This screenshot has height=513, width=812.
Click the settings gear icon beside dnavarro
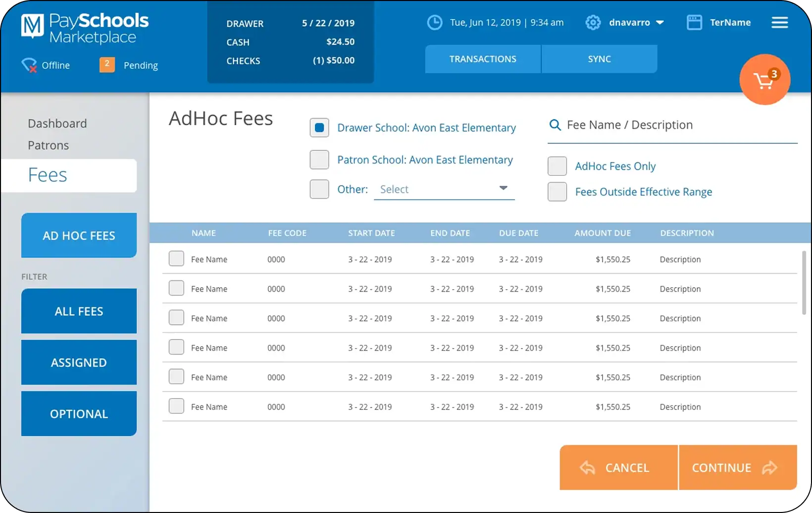coord(593,23)
